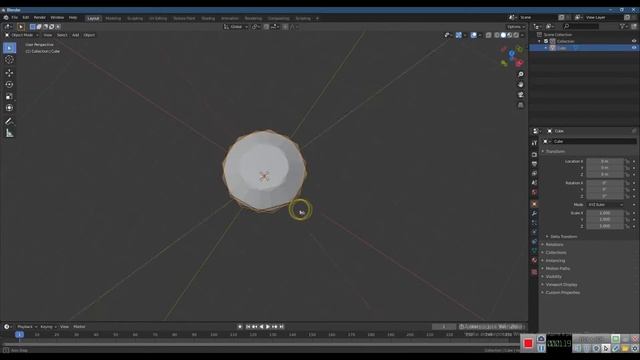640x360 pixels.
Task: Collapse the Transform panel
Action: click(555, 151)
